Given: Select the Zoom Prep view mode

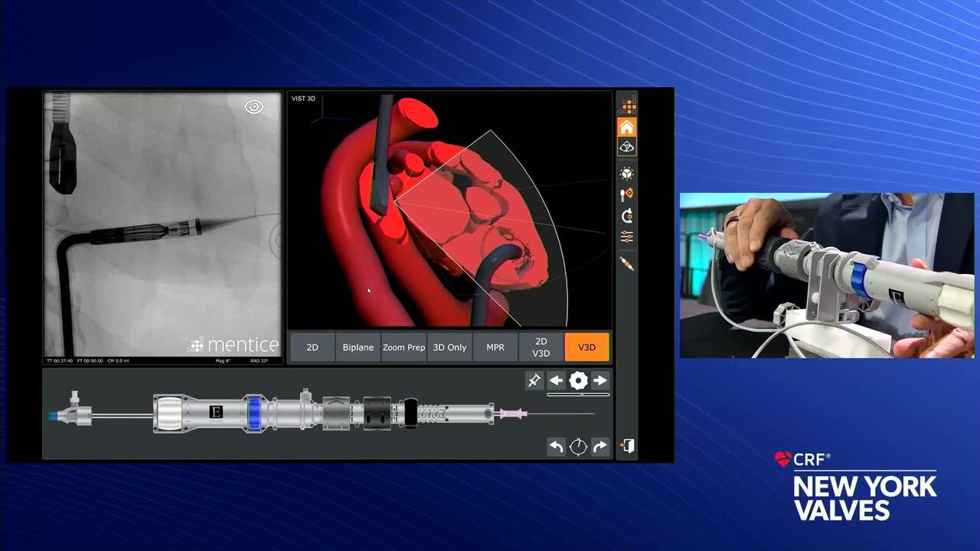Looking at the screenshot, I should coord(404,347).
